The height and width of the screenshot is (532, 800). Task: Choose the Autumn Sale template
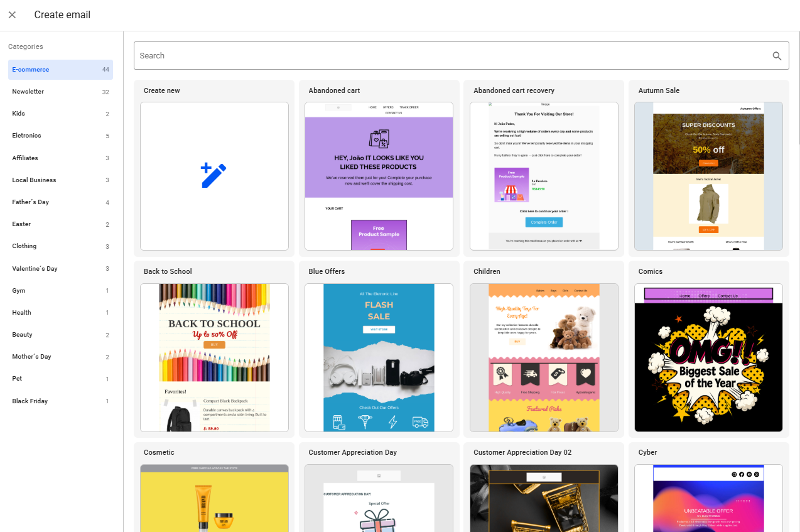[708, 176]
